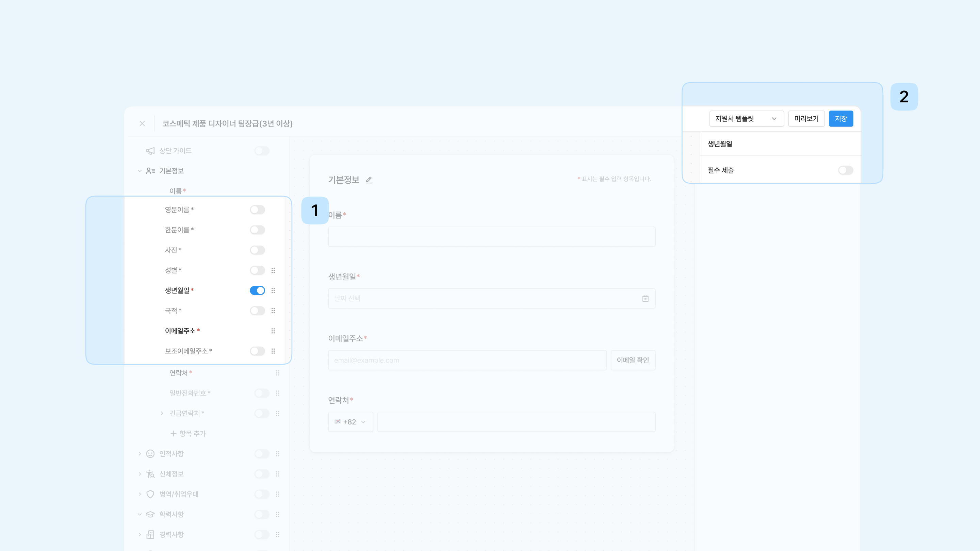Grab the drag handle on 긴급연락처 row

(278, 413)
